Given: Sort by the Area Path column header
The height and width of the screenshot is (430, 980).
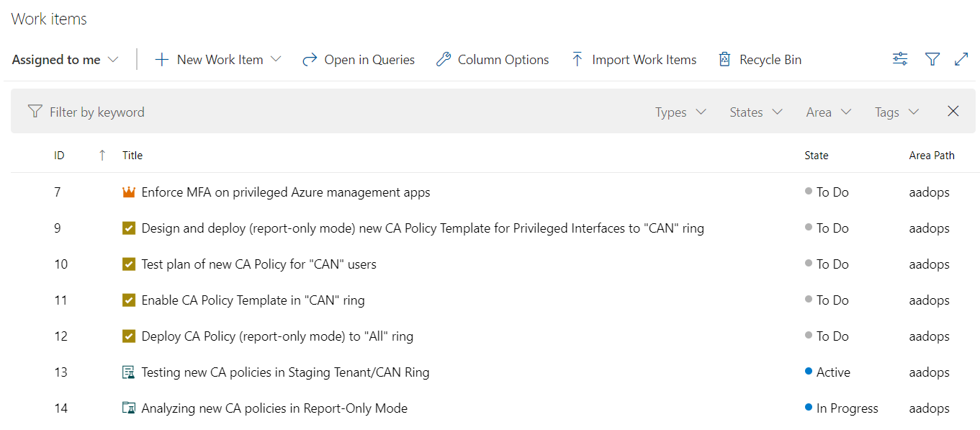Looking at the screenshot, I should pyautogui.click(x=932, y=156).
